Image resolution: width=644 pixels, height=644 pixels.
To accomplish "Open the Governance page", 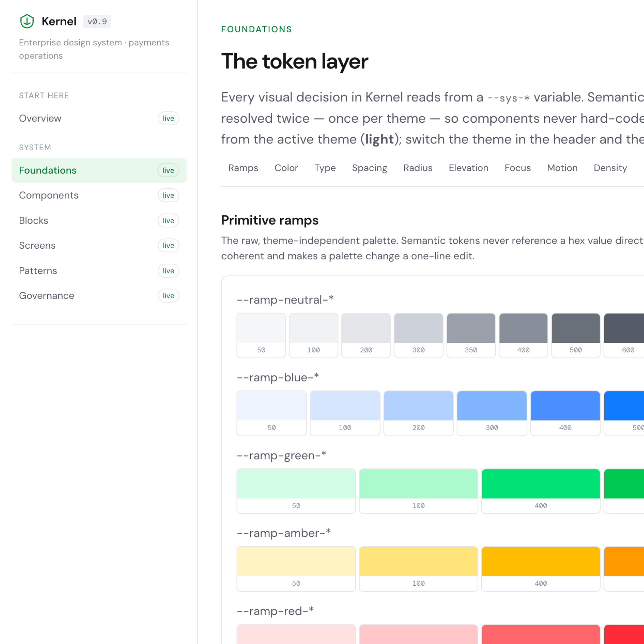I will pyautogui.click(x=99, y=296).
